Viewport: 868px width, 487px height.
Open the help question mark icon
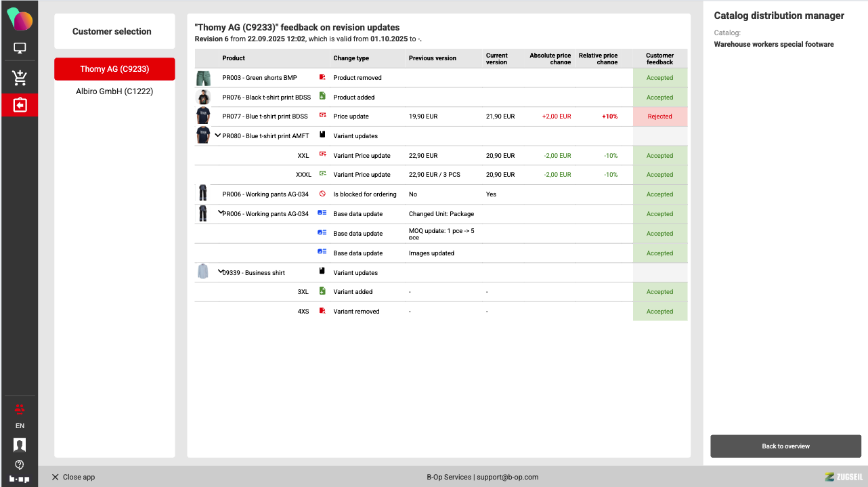pyautogui.click(x=20, y=465)
